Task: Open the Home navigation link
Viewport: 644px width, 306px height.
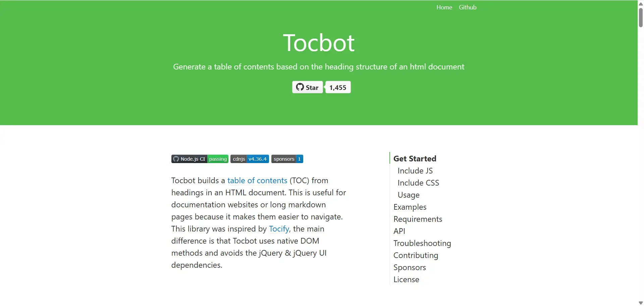Action: click(444, 7)
